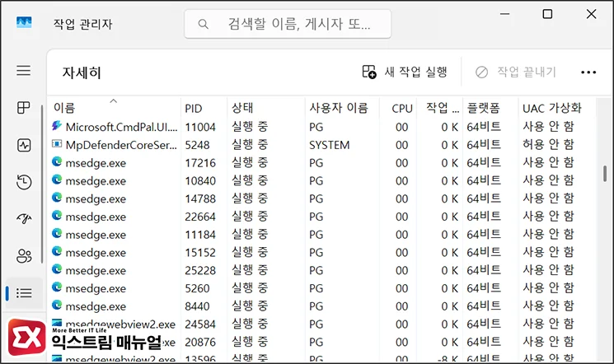Click 새 작업 실행 (run new task) button

405,72
